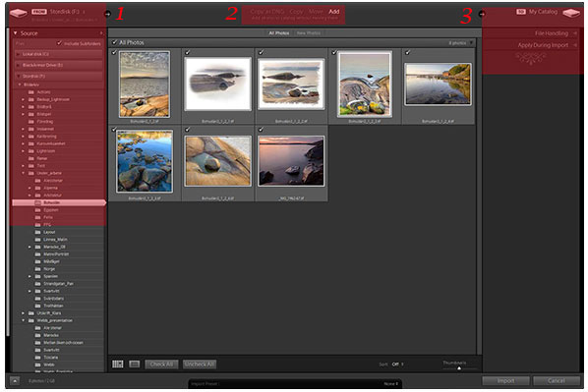The image size is (588, 392).
Task: Click the arrow icon next to My Catalog
Action: click(482, 14)
